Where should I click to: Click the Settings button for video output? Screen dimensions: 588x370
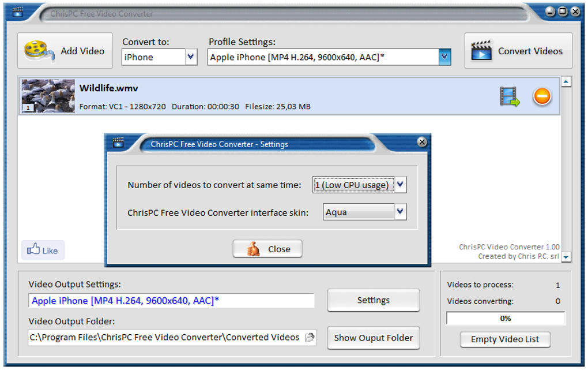coord(373,300)
